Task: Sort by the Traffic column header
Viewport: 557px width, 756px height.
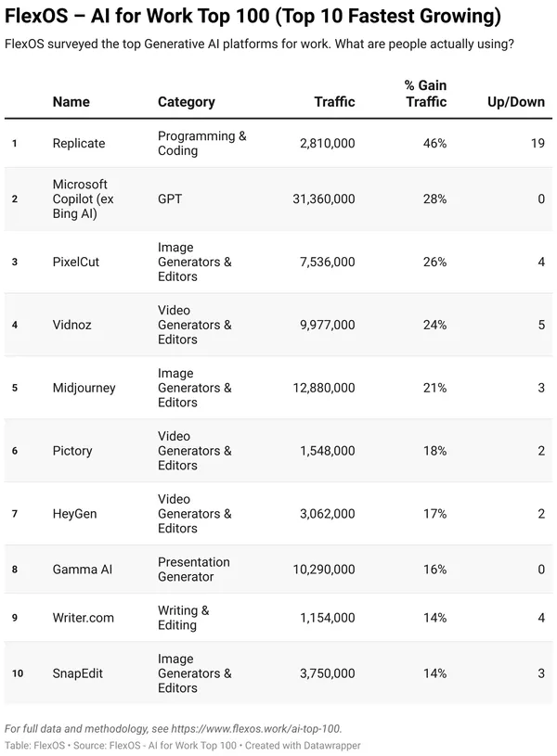Action: point(334,102)
